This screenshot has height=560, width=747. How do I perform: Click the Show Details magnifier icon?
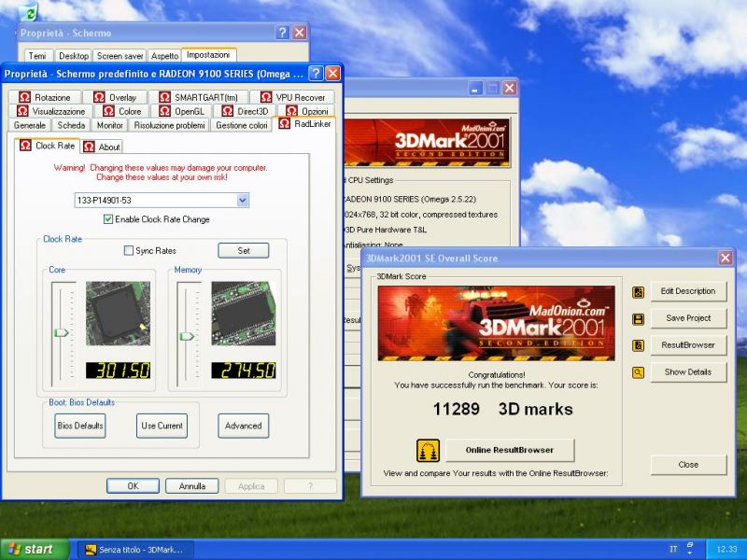(639, 372)
